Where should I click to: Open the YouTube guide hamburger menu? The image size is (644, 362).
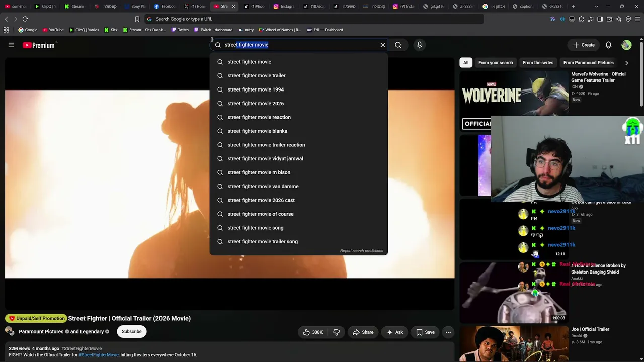[x=11, y=45]
